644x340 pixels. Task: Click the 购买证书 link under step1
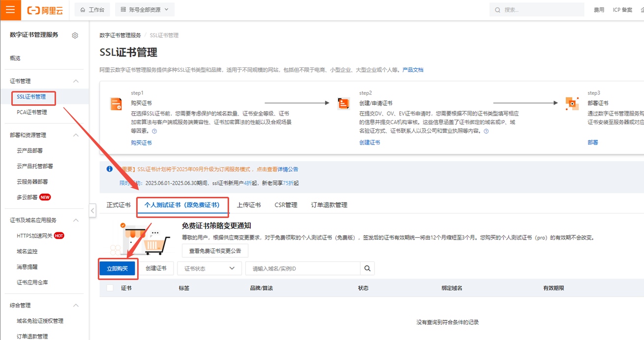141,143
